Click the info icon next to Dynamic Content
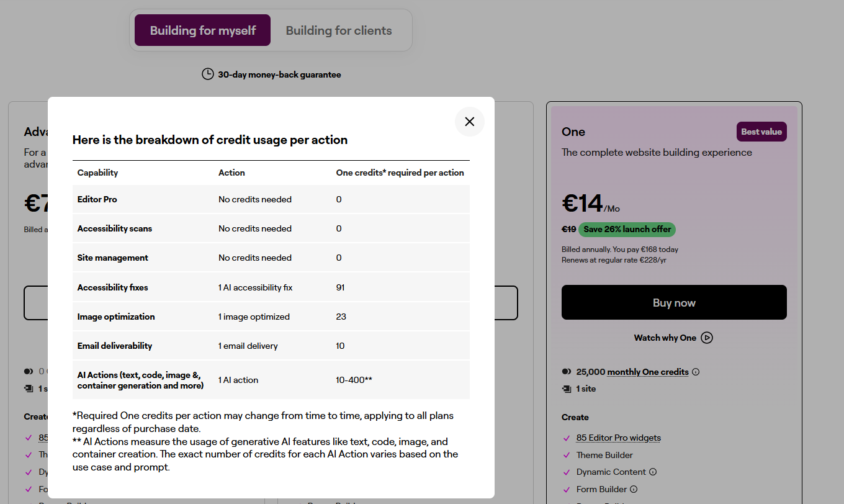The image size is (844, 504). (x=653, y=472)
